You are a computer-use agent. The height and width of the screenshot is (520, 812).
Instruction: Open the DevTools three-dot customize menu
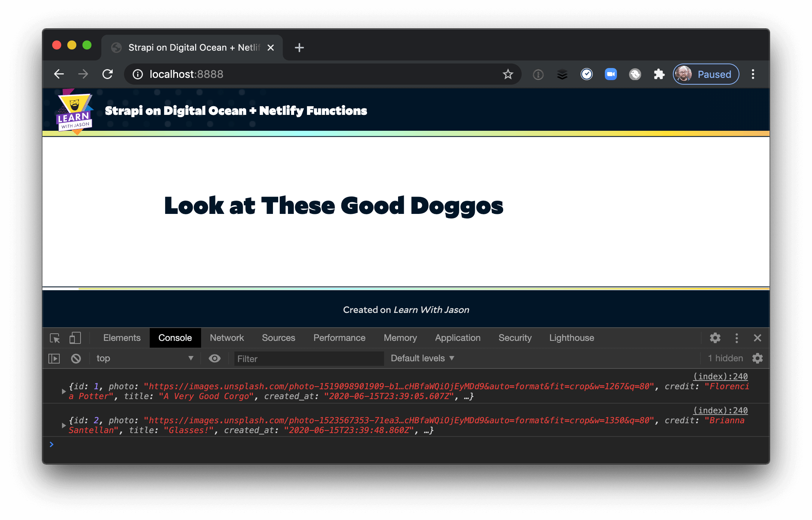736,338
